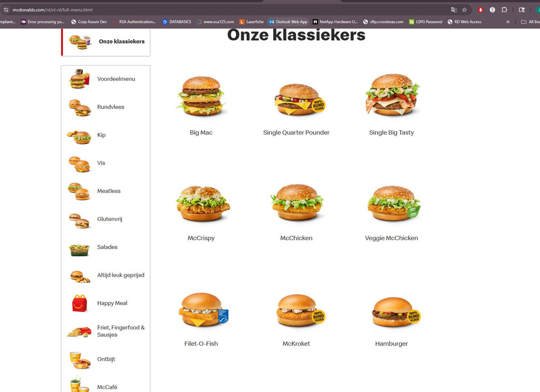Open the Happy Meal category
Screen dimensions: 540x392
click(105, 303)
